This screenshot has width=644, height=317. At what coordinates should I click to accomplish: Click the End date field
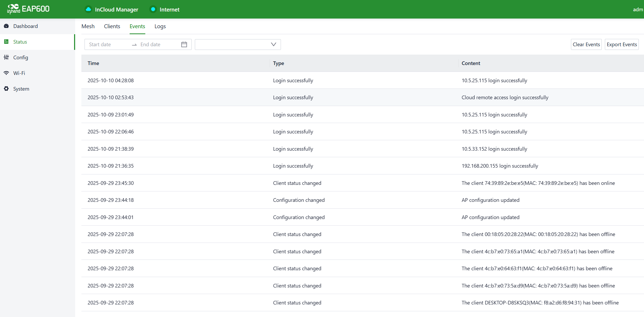point(158,44)
